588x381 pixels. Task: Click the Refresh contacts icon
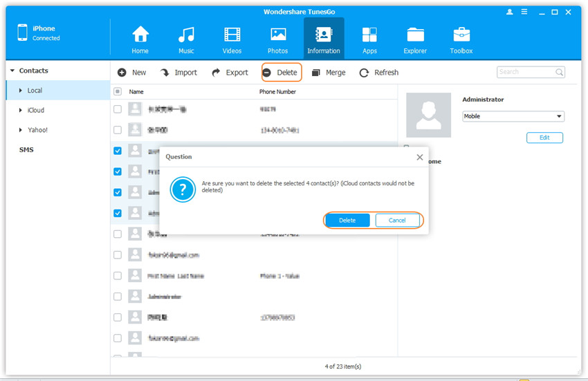coord(364,73)
